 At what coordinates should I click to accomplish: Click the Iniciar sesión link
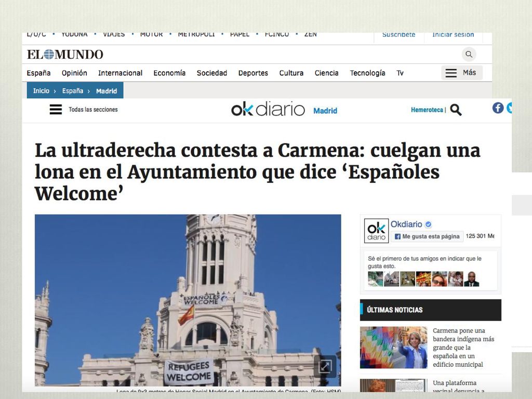(453, 35)
